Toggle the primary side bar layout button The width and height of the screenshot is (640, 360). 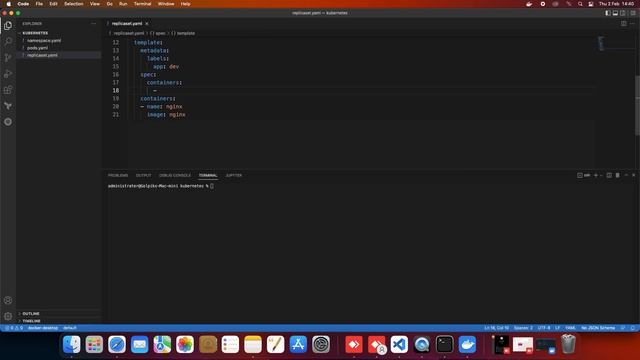[x=608, y=13]
